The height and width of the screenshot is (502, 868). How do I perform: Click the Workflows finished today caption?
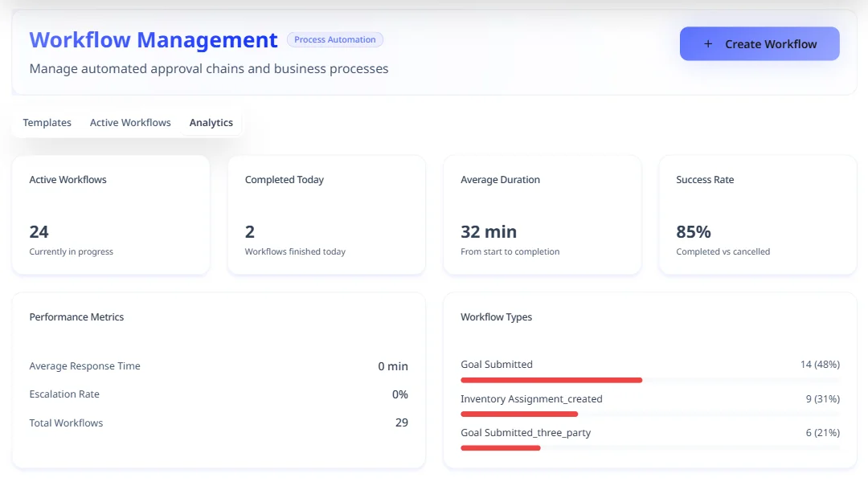(295, 251)
